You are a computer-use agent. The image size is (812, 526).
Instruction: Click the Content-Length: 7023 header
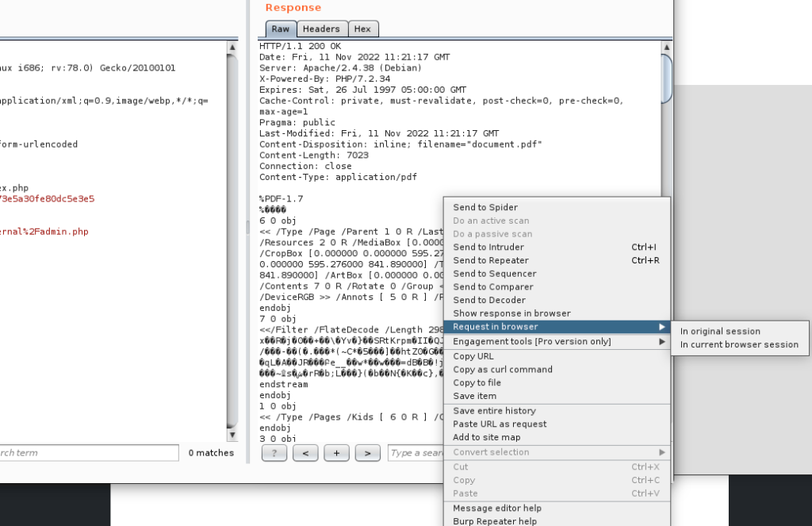(314, 155)
